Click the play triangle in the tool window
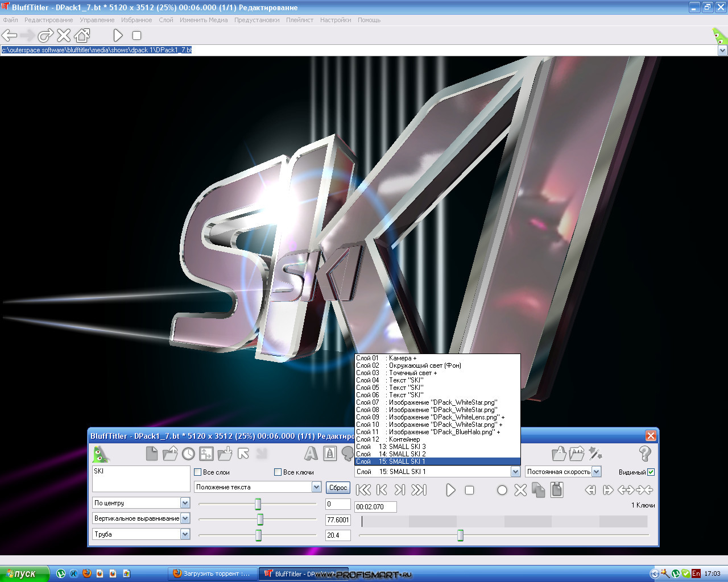 tap(450, 490)
